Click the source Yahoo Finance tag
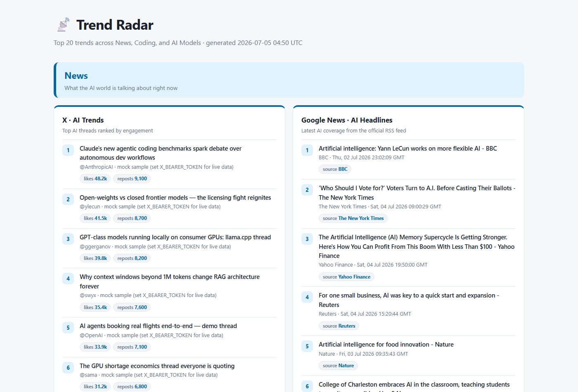 [x=346, y=277]
